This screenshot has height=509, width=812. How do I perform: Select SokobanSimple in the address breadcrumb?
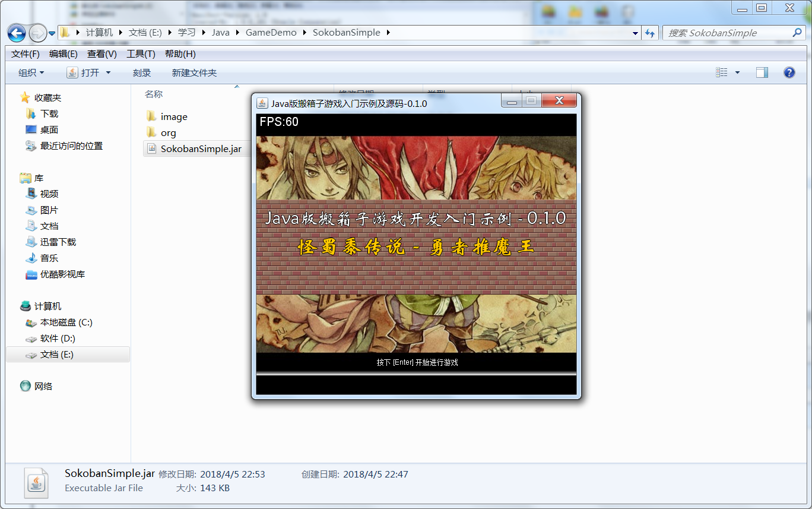point(347,33)
